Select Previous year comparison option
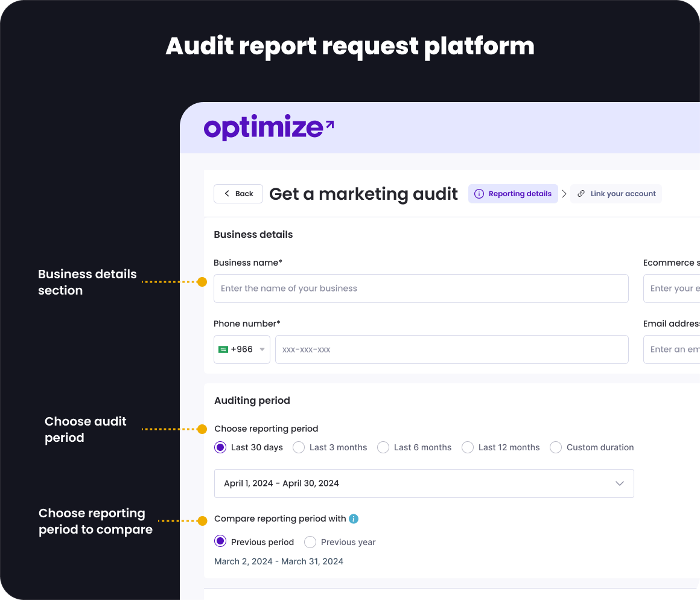This screenshot has height=600, width=700. point(310,542)
